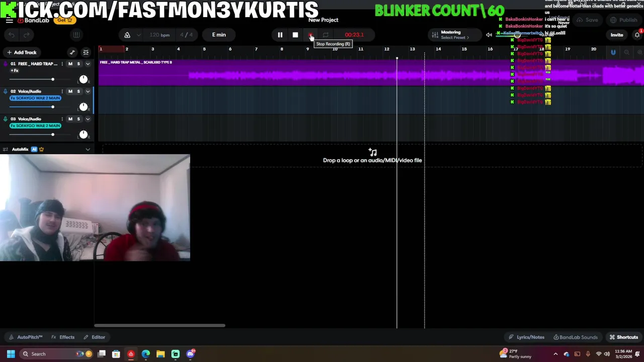Image resolution: width=644 pixels, height=362 pixels.
Task: Click the New Project title
Action: [323, 20]
